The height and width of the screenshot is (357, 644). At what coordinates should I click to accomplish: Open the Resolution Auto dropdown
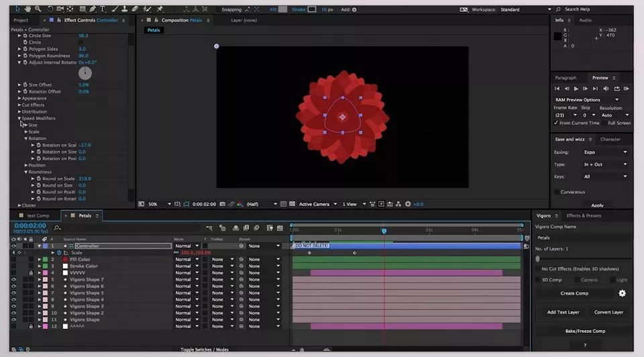click(614, 115)
